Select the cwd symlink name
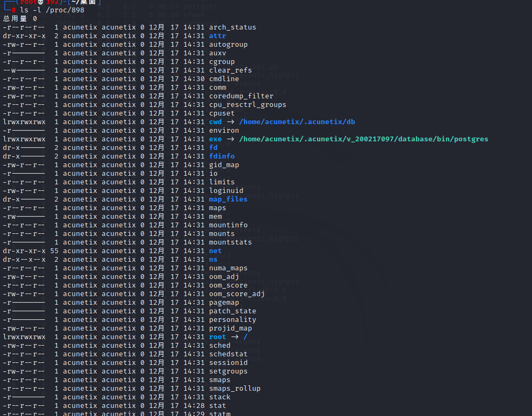Image resolution: width=532 pixels, height=416 pixels. 215,122
